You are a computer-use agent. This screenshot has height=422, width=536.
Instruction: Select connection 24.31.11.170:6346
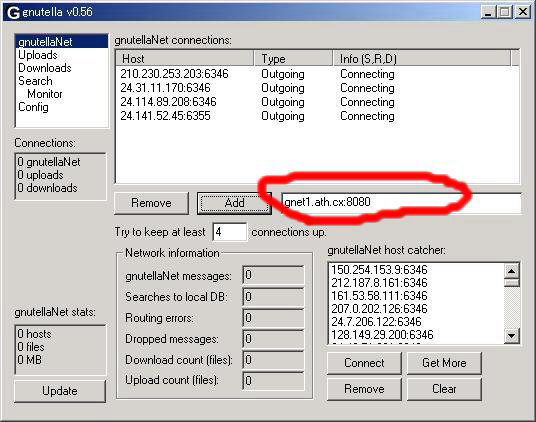click(x=165, y=88)
